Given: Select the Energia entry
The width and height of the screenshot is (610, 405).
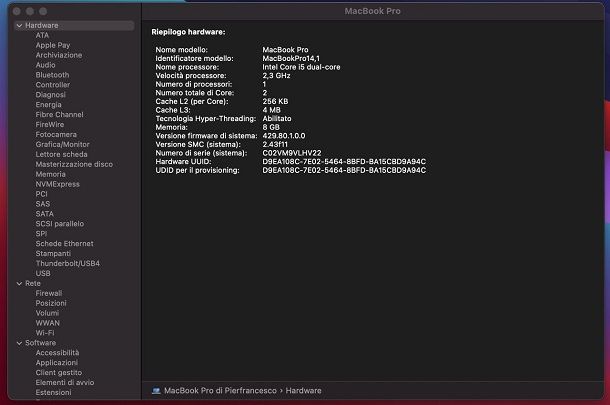Looking at the screenshot, I should click(49, 105).
